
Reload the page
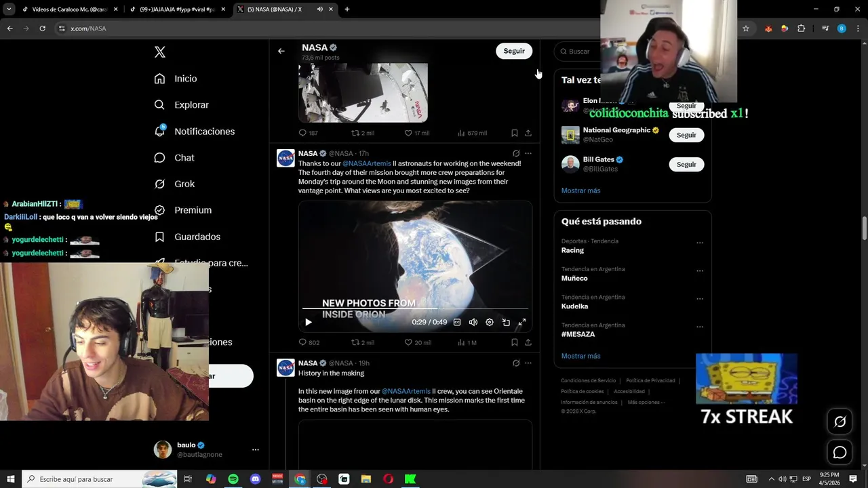(42, 28)
